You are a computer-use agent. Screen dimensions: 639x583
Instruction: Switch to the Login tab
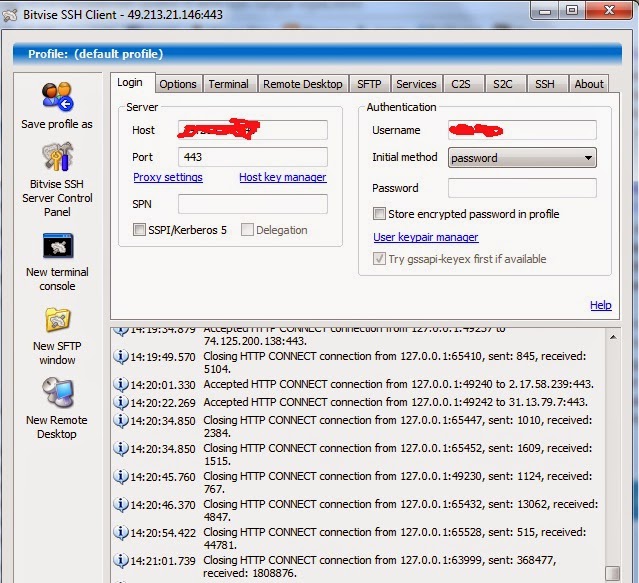click(132, 83)
